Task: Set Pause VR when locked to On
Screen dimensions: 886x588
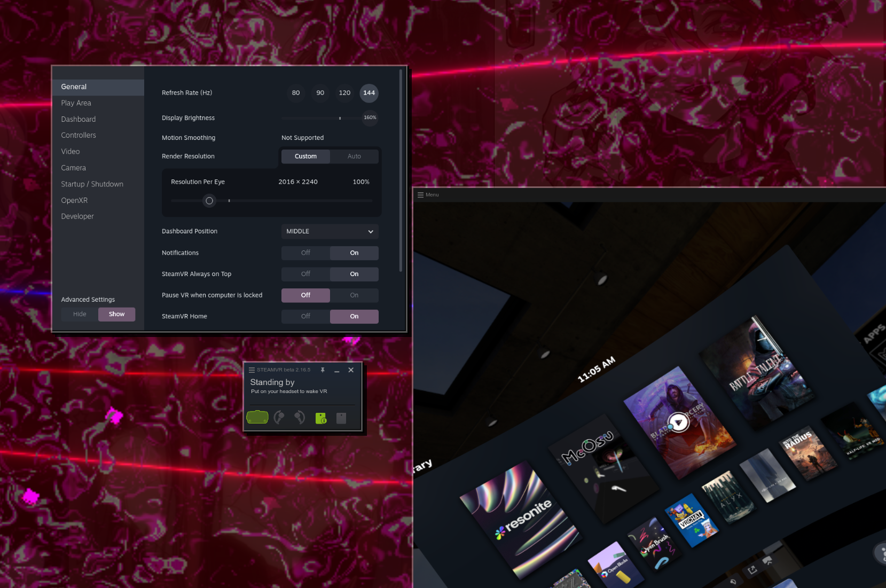Action: [x=354, y=295]
